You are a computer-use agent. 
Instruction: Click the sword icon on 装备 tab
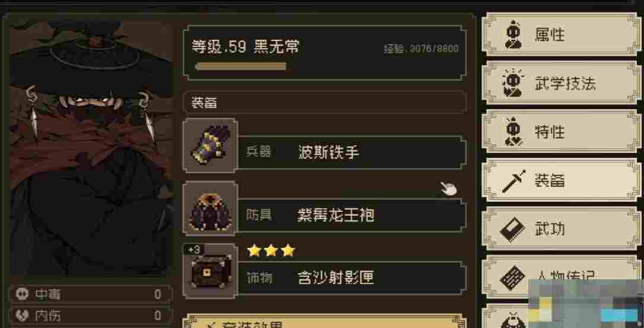click(x=514, y=181)
